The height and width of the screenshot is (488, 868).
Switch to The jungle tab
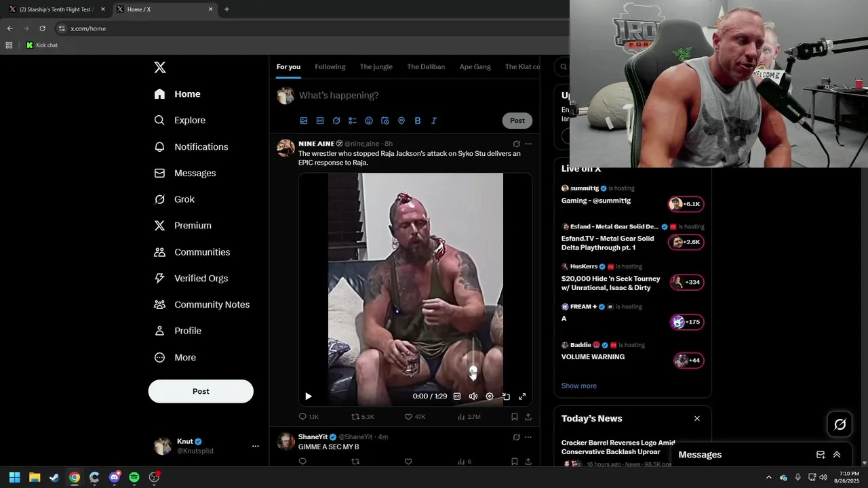tap(376, 66)
